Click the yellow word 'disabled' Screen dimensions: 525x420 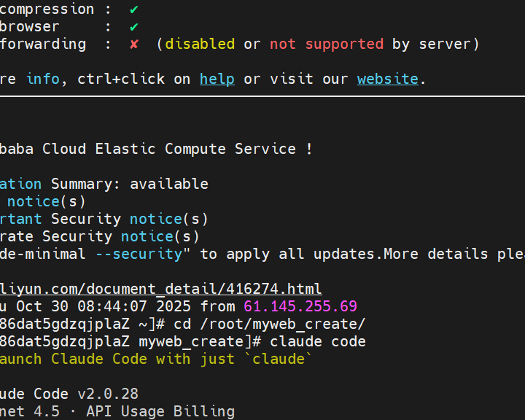[200, 44]
